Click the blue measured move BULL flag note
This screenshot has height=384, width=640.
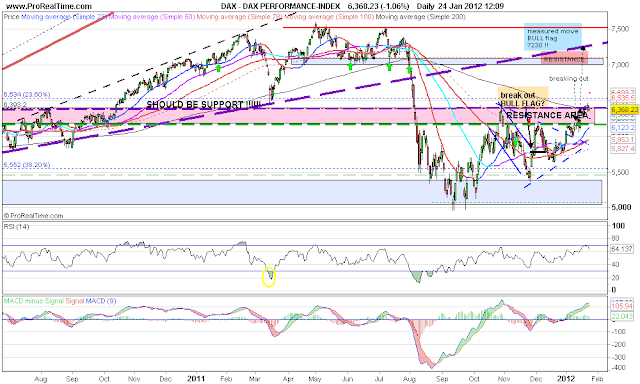coord(553,38)
